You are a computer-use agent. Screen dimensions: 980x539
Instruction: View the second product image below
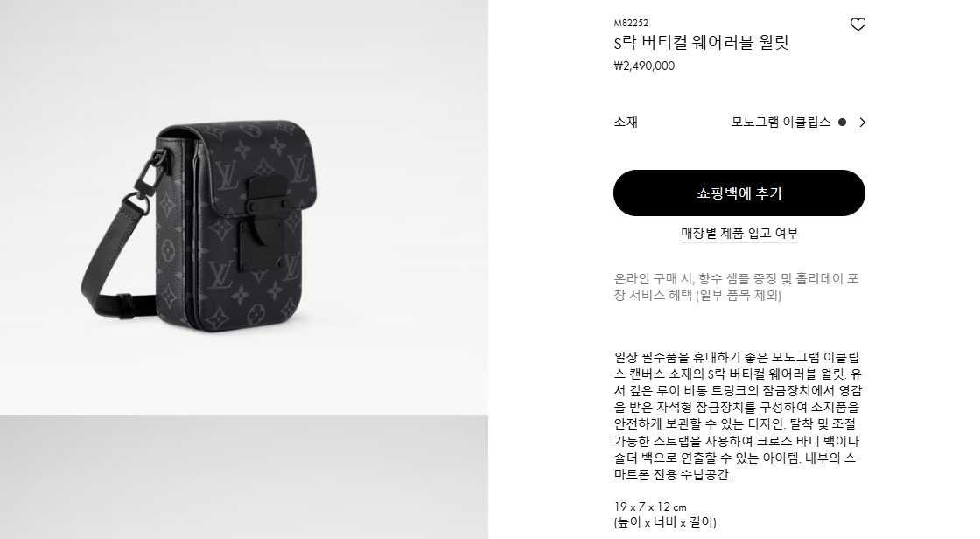244,477
